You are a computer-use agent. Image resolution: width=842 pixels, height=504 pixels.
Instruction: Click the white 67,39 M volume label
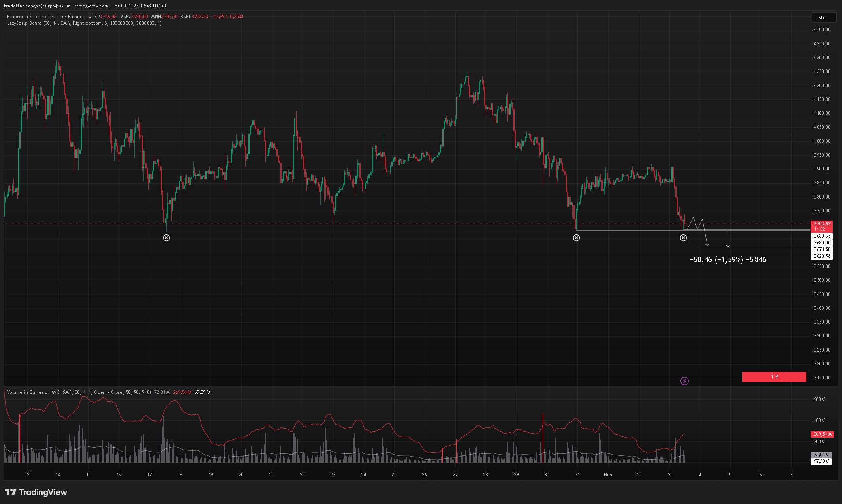pyautogui.click(x=821, y=461)
